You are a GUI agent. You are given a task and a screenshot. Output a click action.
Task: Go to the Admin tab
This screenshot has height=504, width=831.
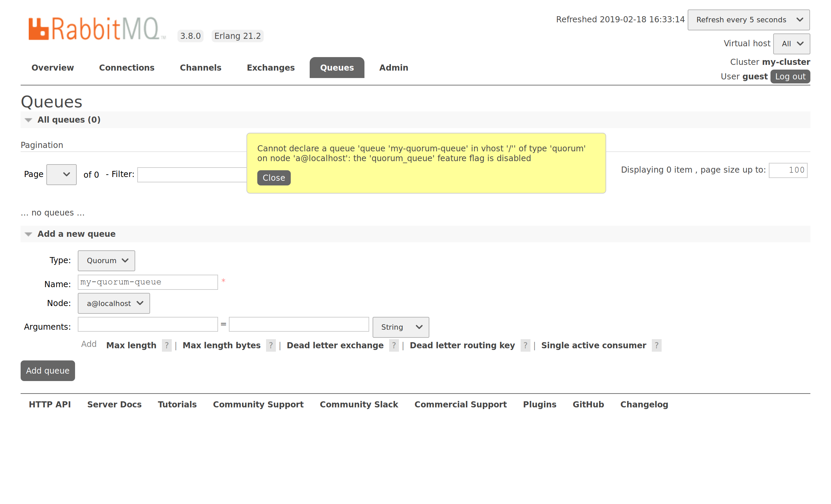coord(394,68)
